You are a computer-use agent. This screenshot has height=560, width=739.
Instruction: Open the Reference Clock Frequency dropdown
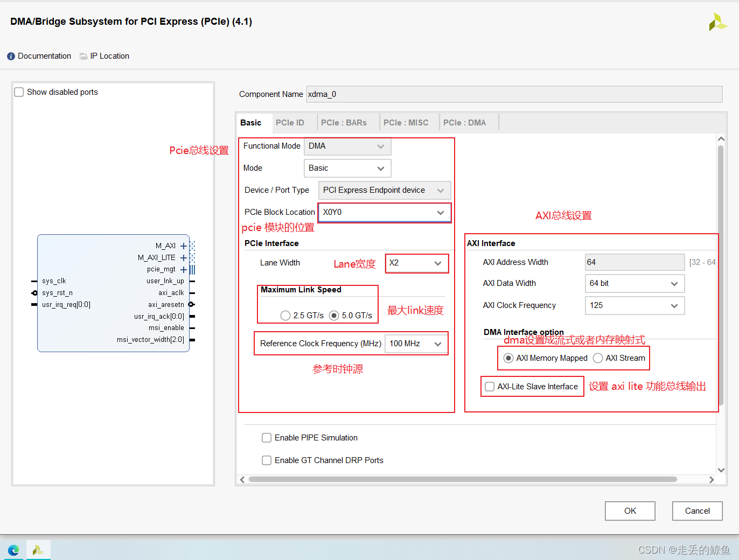click(x=416, y=344)
